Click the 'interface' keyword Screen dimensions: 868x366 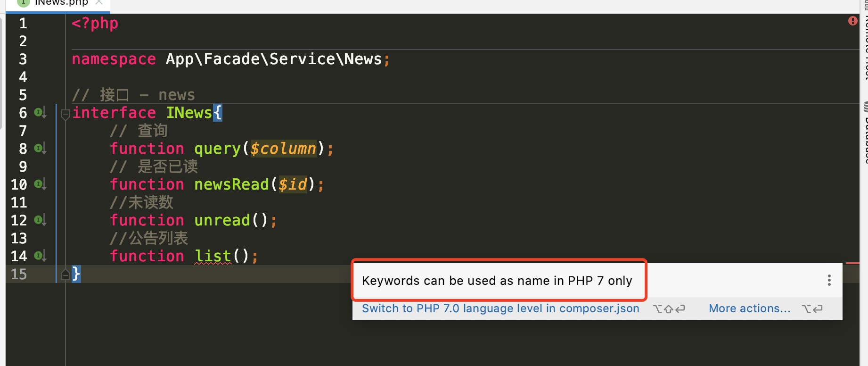[x=114, y=113]
